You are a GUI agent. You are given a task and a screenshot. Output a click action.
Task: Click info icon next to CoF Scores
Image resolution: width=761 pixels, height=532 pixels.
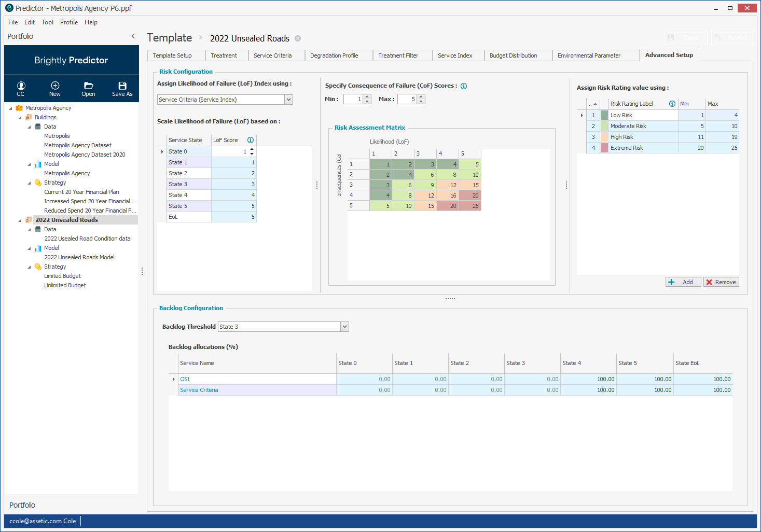(464, 86)
